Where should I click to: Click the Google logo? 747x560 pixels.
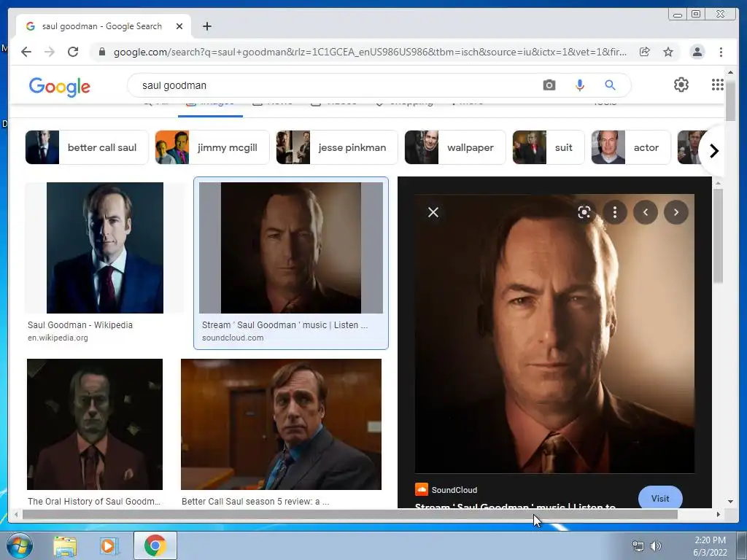coord(60,87)
